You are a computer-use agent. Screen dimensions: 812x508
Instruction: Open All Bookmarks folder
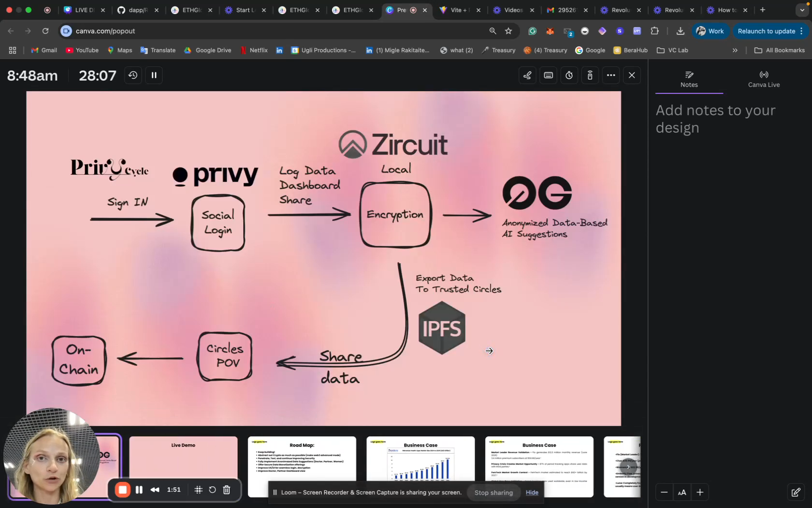(780, 50)
